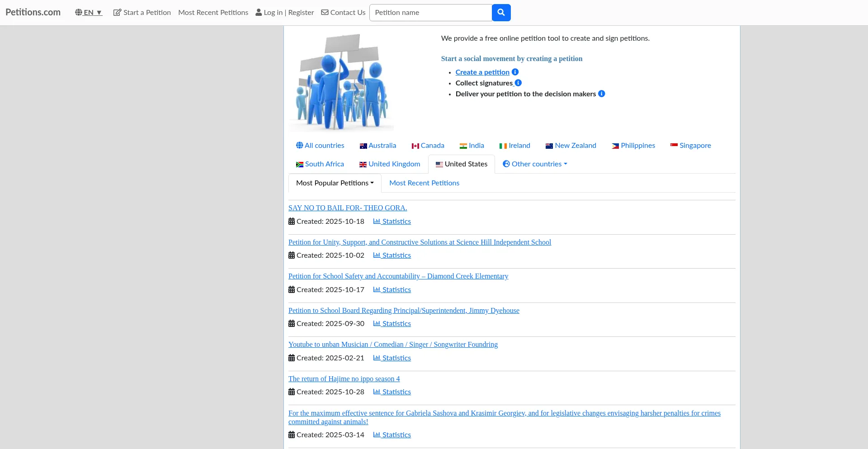Click info icon after Deliver your petition
Viewport: 868px width, 449px height.
point(601,94)
